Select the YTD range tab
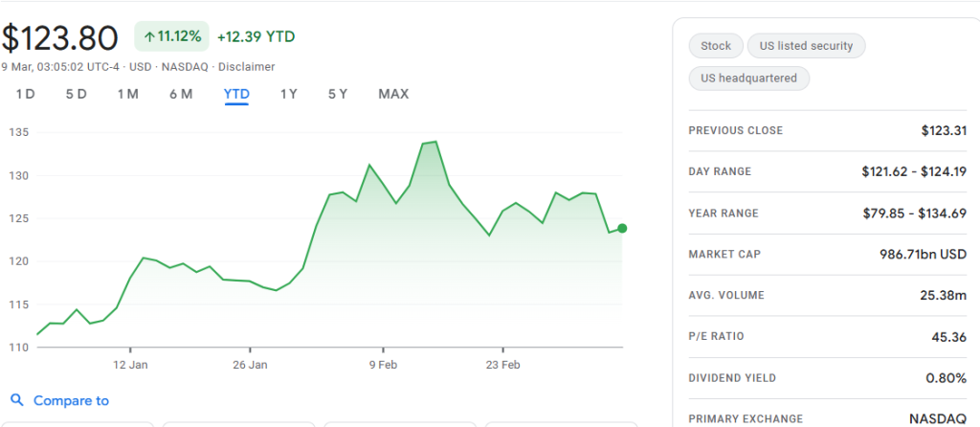Viewport: 980px width, 427px height. point(237,95)
